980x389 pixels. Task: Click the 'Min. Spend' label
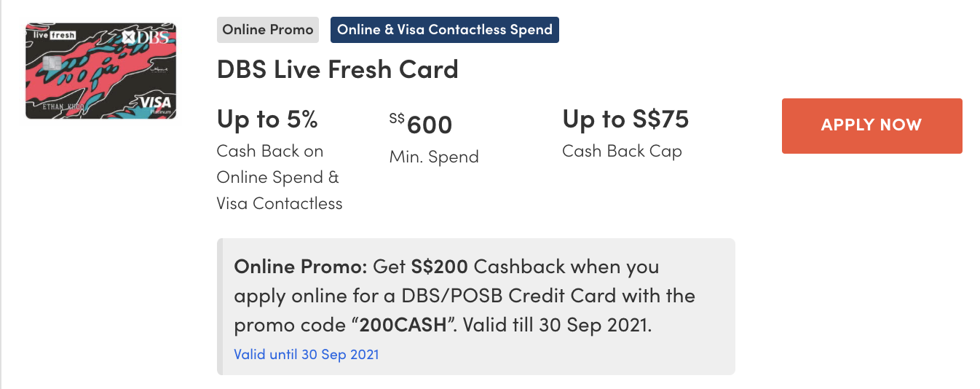pos(434,157)
